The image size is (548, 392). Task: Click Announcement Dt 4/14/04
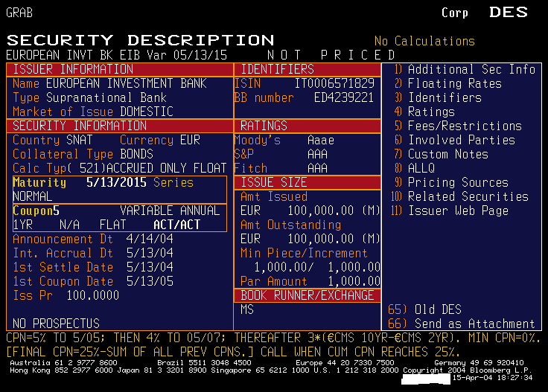coord(150,239)
